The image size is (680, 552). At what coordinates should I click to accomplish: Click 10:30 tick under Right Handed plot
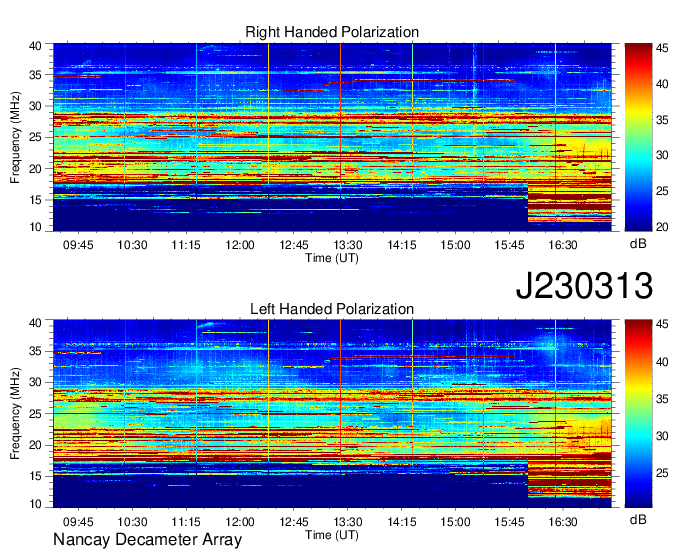[x=132, y=245]
